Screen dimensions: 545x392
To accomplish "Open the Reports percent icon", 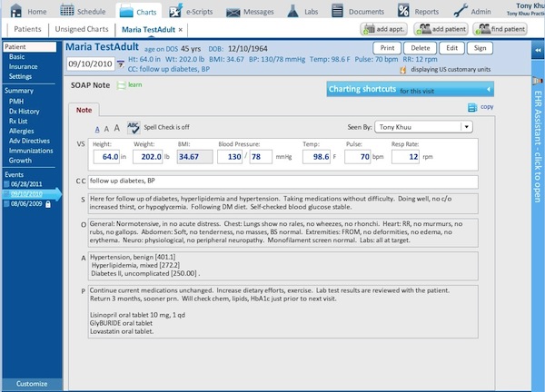I will [x=403, y=11].
